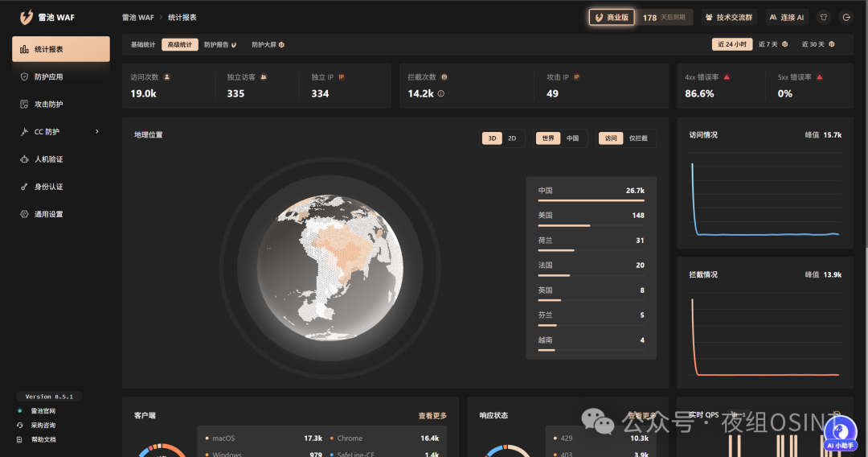Click the 越南 row showing 4
The width and height of the screenshot is (868, 457).
(592, 343)
